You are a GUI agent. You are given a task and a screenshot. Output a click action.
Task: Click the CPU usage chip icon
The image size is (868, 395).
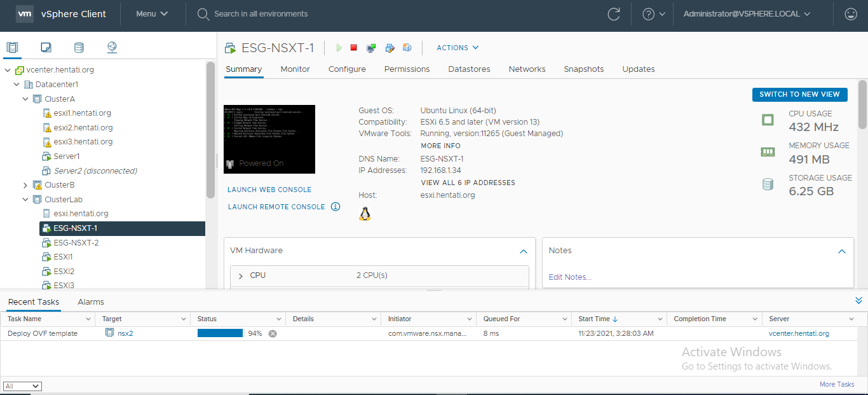pyautogui.click(x=768, y=120)
